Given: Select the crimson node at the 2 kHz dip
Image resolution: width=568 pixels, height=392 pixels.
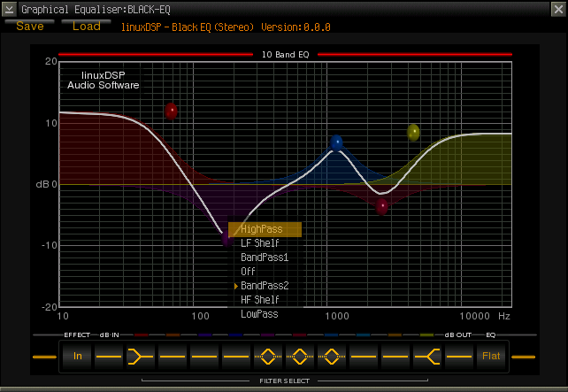Looking at the screenshot, I should [x=382, y=207].
